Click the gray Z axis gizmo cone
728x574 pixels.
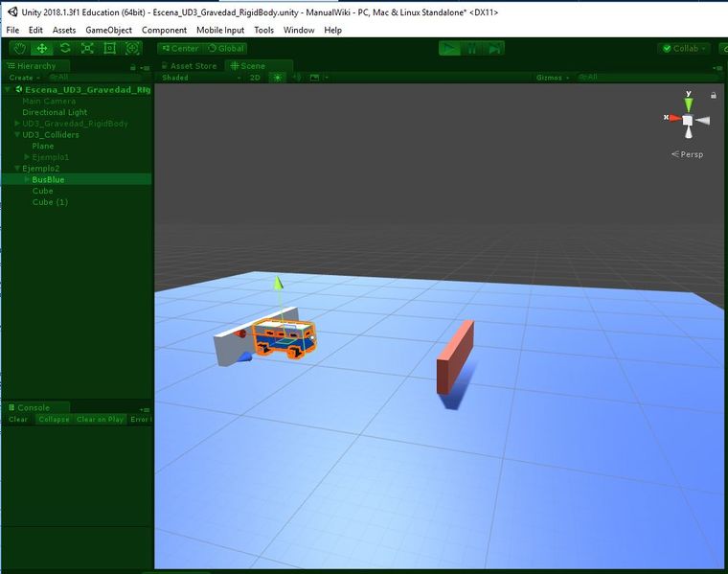[703, 121]
